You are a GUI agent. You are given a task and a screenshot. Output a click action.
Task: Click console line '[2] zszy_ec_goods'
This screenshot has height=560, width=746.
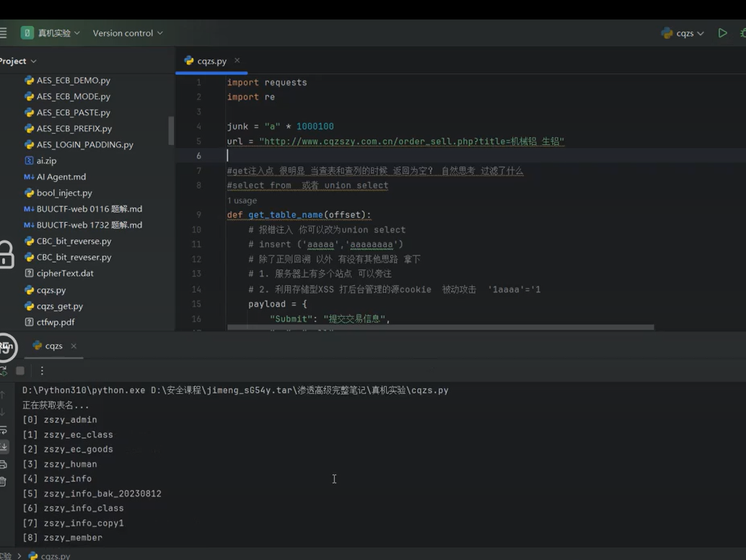click(68, 449)
